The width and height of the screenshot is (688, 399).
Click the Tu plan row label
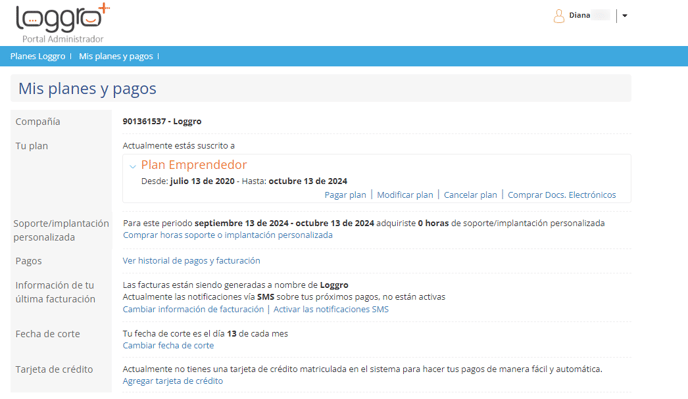pos(32,146)
